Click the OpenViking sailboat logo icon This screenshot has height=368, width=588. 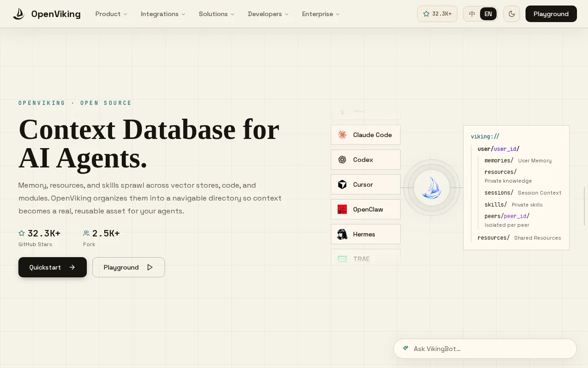point(18,14)
